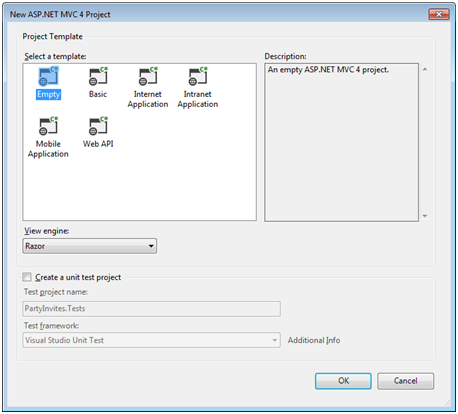The image size is (458, 414).
Task: Choose the Intranet Application template icon
Action: point(198,76)
